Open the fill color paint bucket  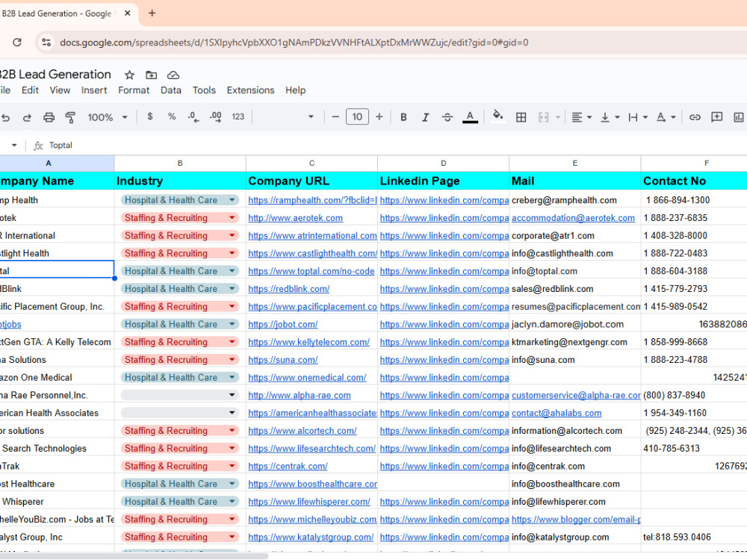pyautogui.click(x=498, y=116)
